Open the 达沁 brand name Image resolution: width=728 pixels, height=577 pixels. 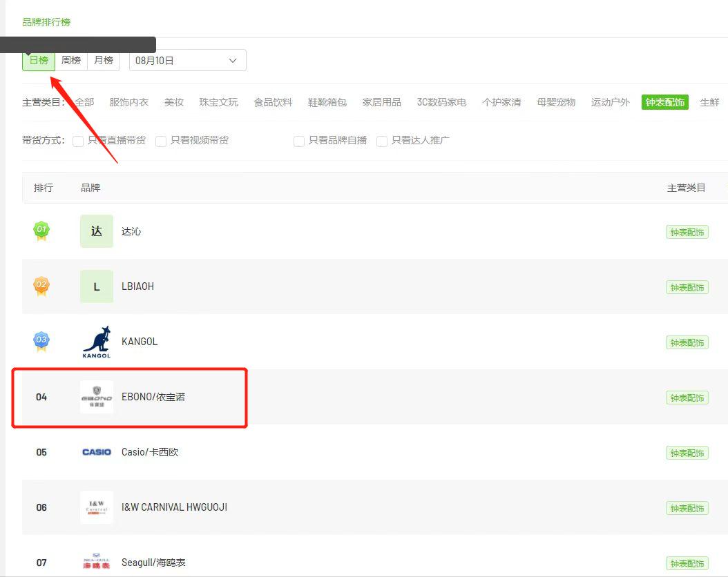pos(131,231)
